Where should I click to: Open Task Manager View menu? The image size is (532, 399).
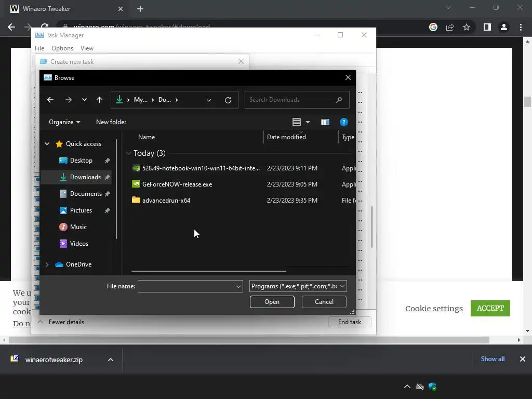coord(87,48)
